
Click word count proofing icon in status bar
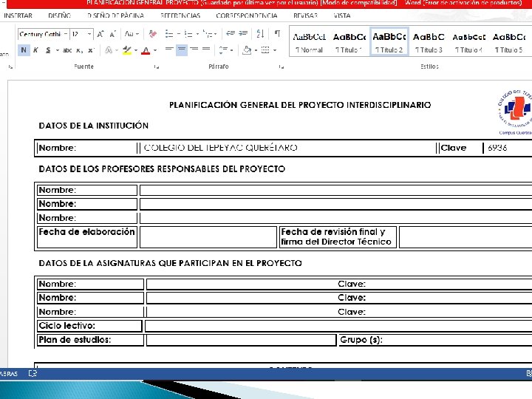pos(33,373)
